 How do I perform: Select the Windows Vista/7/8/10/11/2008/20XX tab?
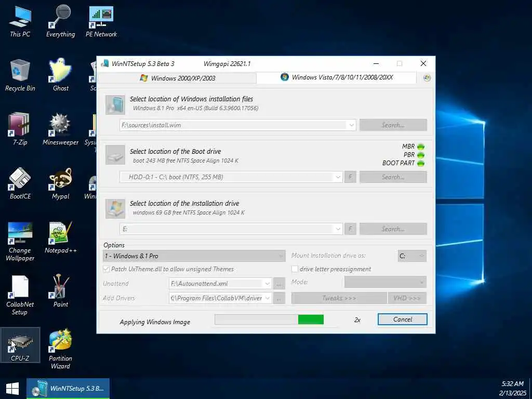[337, 77]
